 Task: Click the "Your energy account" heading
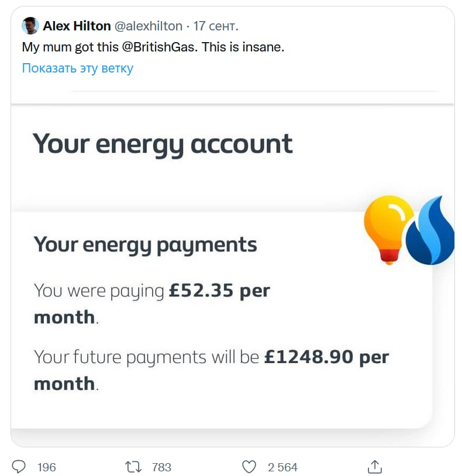(162, 144)
